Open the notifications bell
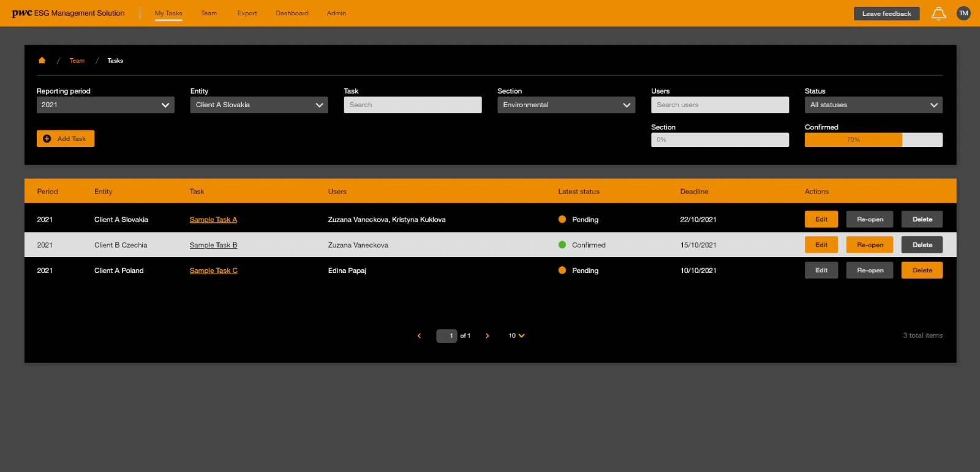 [x=938, y=13]
